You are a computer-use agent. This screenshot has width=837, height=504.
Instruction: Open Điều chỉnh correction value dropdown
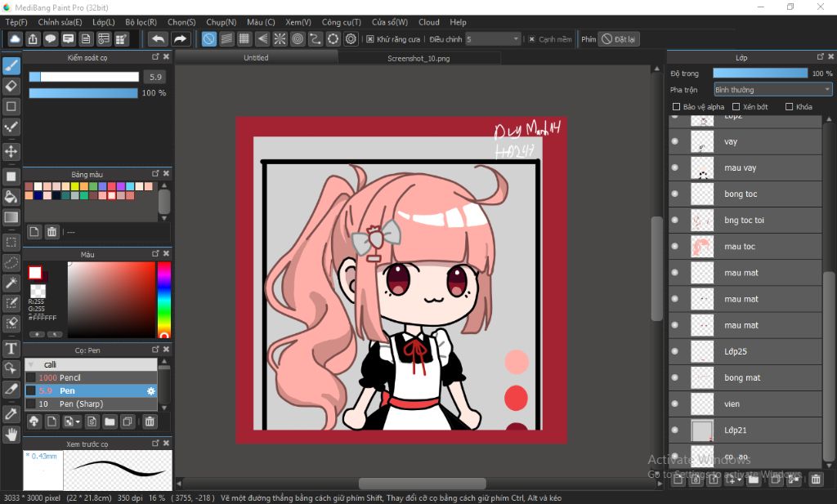pyautogui.click(x=493, y=39)
